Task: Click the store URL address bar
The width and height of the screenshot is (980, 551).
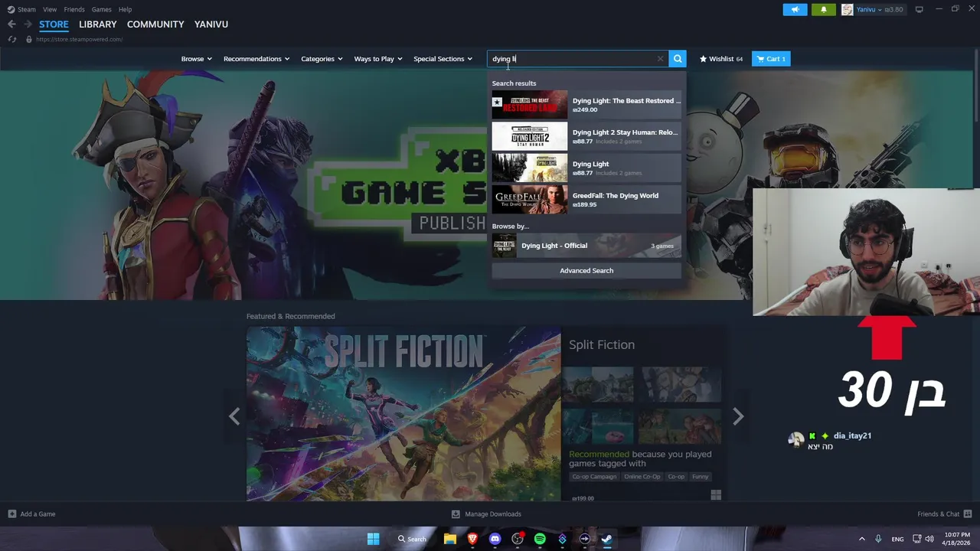Action: tap(80, 39)
